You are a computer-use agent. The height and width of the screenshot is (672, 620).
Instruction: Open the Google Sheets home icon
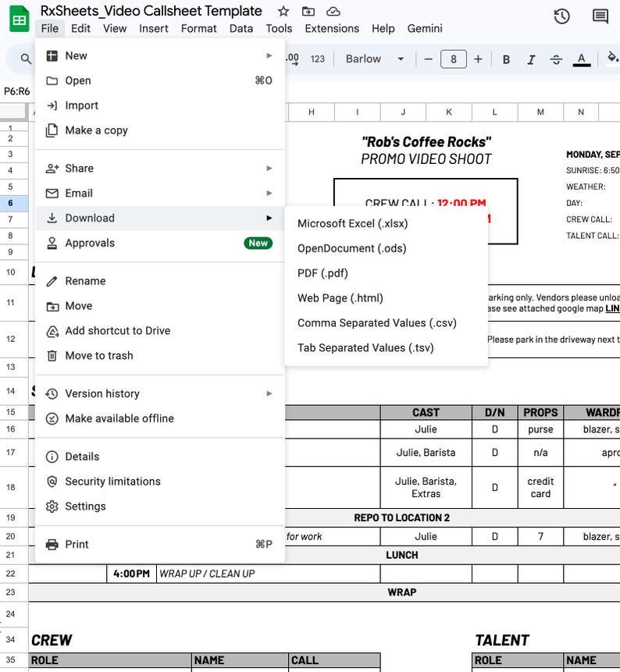(x=19, y=20)
